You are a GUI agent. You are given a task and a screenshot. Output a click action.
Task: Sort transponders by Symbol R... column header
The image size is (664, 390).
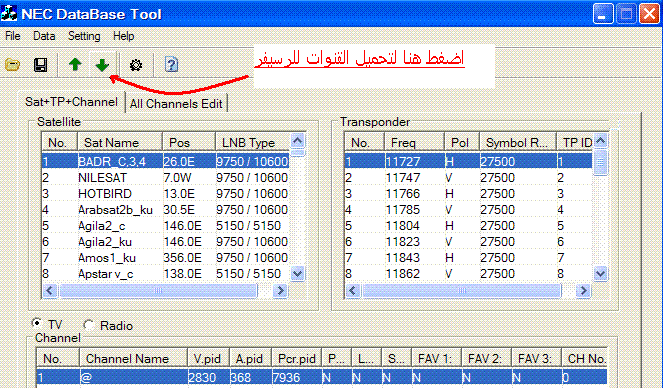click(x=517, y=142)
